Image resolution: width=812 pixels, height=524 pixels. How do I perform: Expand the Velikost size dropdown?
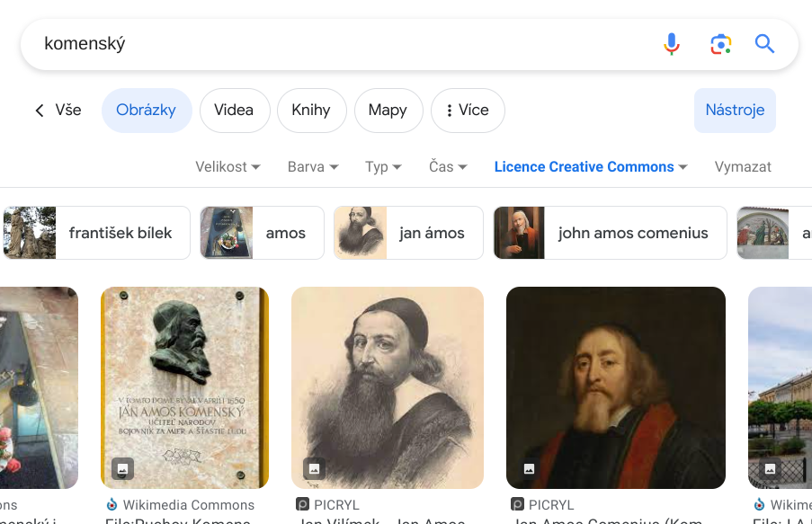tap(228, 167)
